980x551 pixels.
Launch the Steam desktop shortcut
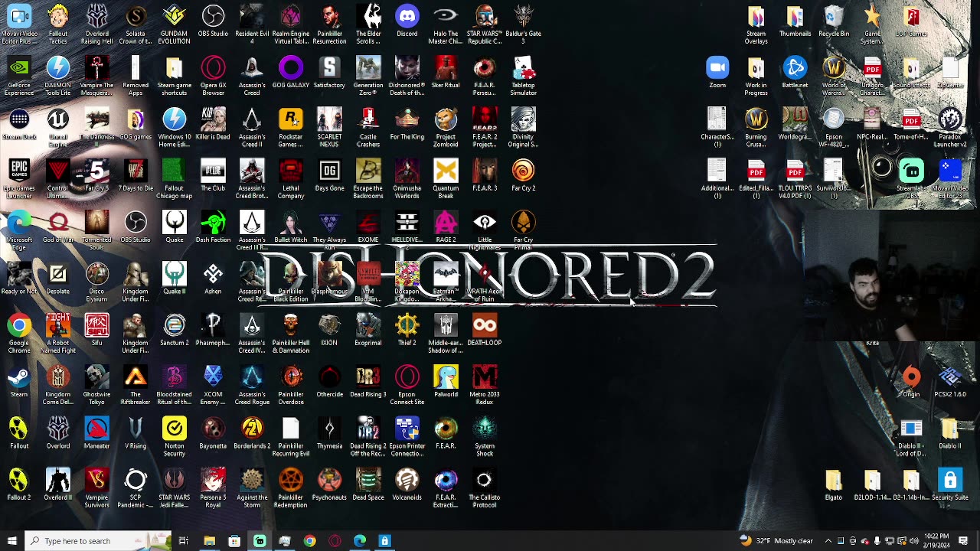(19, 380)
